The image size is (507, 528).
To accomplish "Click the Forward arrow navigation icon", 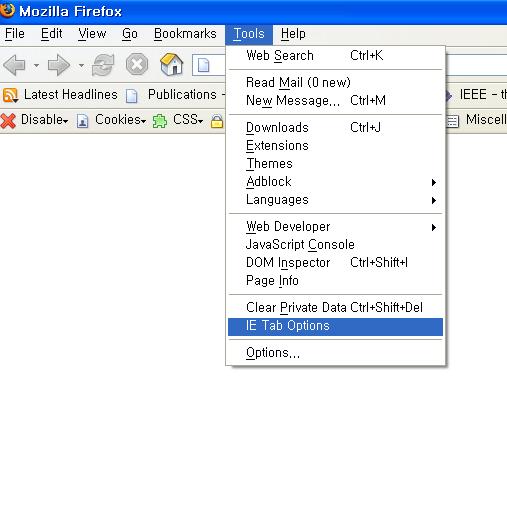I will 59,65.
